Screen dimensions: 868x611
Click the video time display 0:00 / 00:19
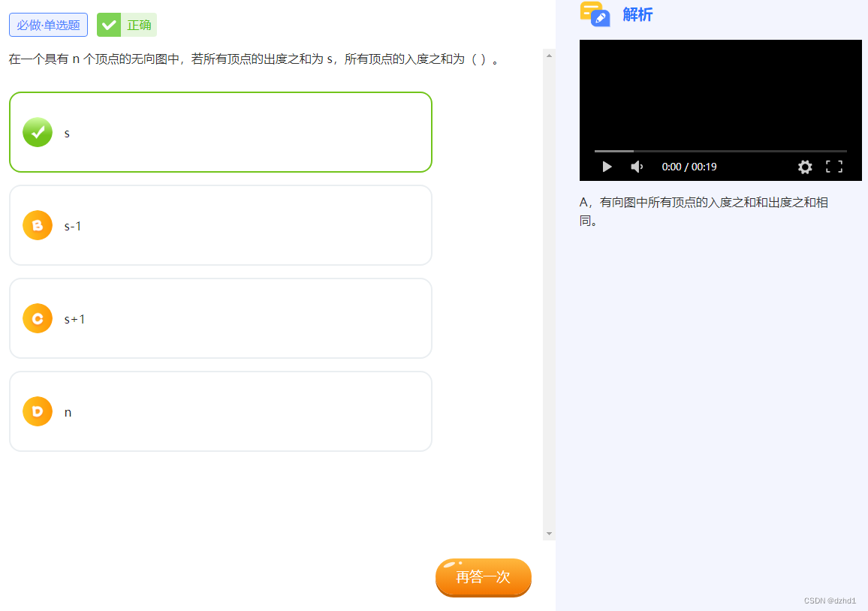(689, 167)
